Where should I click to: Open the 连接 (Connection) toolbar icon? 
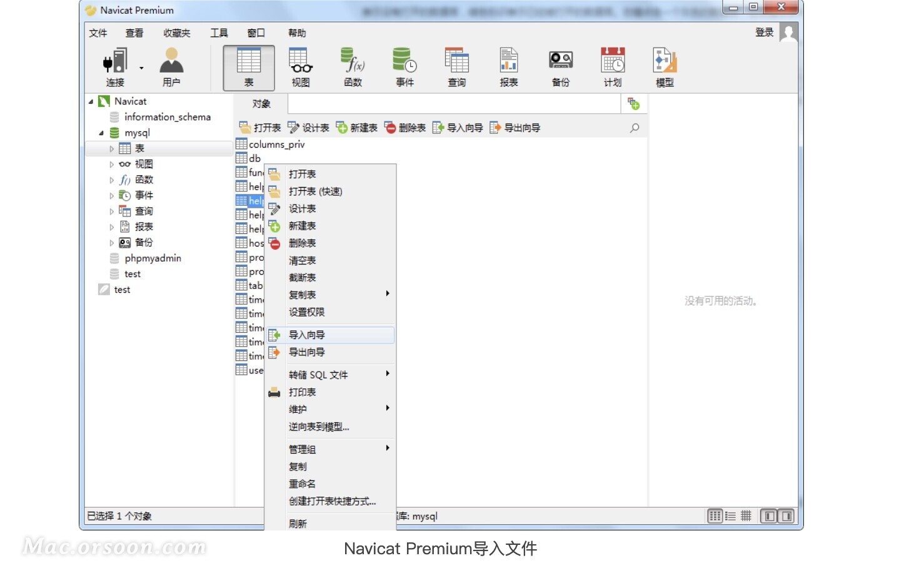(115, 67)
